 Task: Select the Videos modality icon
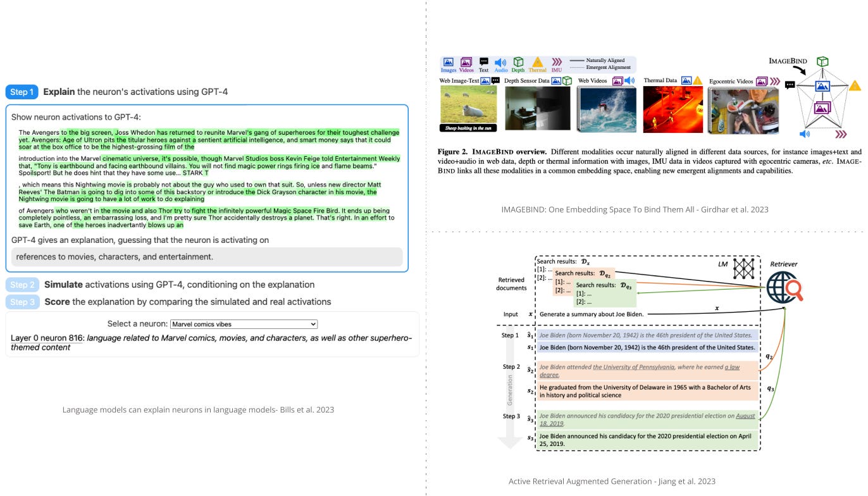pos(466,61)
